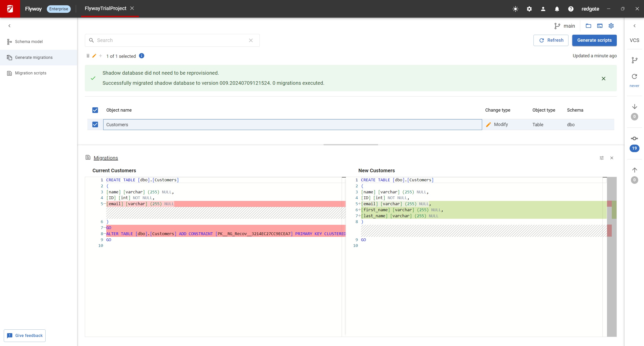Open the main branch selector
644x346 pixels.
click(565, 26)
